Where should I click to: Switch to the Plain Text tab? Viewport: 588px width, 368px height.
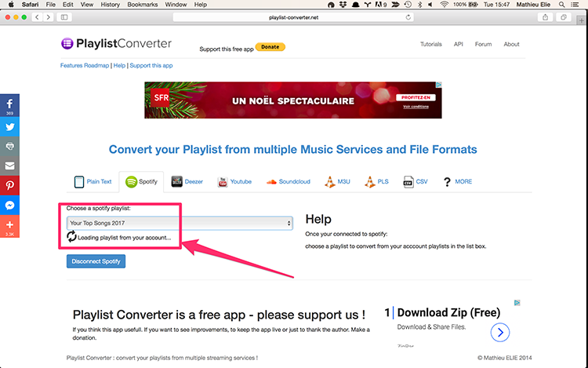tap(93, 181)
